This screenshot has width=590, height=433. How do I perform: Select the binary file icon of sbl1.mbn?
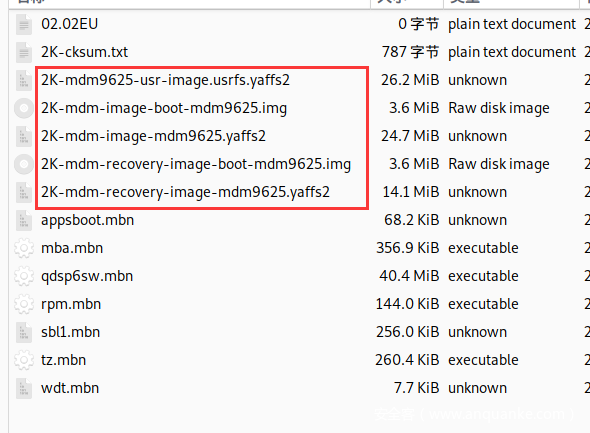(24, 332)
